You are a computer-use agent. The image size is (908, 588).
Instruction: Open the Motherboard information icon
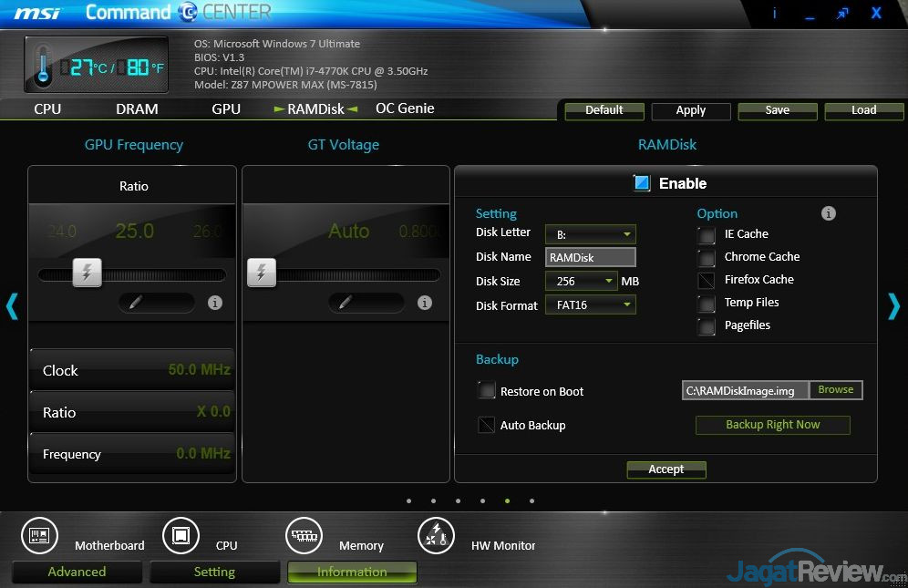click(x=39, y=536)
